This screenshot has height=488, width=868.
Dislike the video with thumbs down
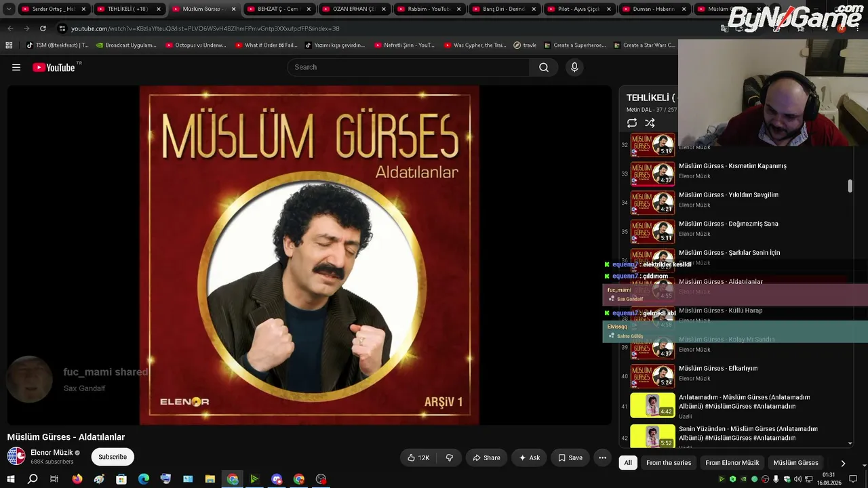coord(449,457)
